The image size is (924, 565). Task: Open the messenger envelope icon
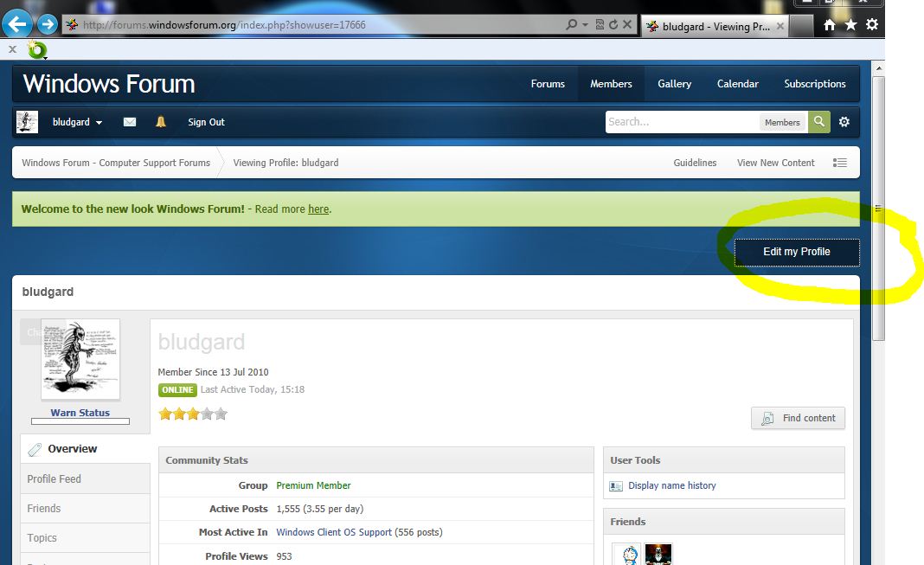point(130,122)
